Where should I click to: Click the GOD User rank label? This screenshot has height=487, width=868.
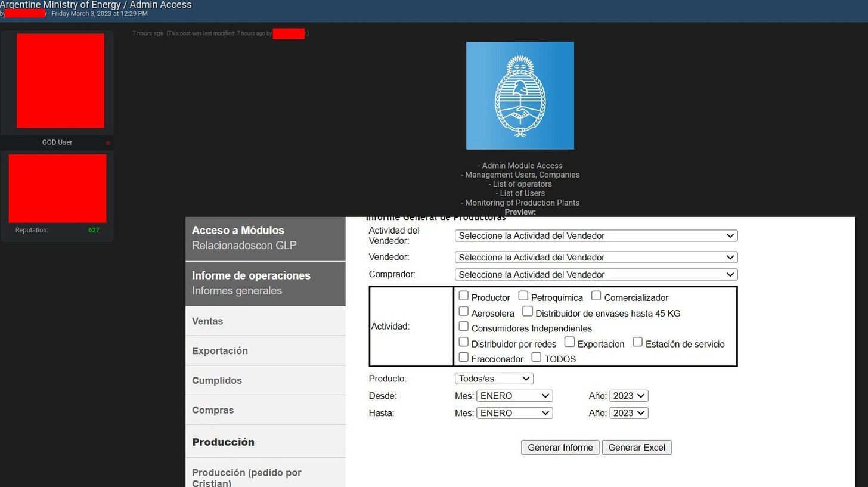click(x=57, y=142)
